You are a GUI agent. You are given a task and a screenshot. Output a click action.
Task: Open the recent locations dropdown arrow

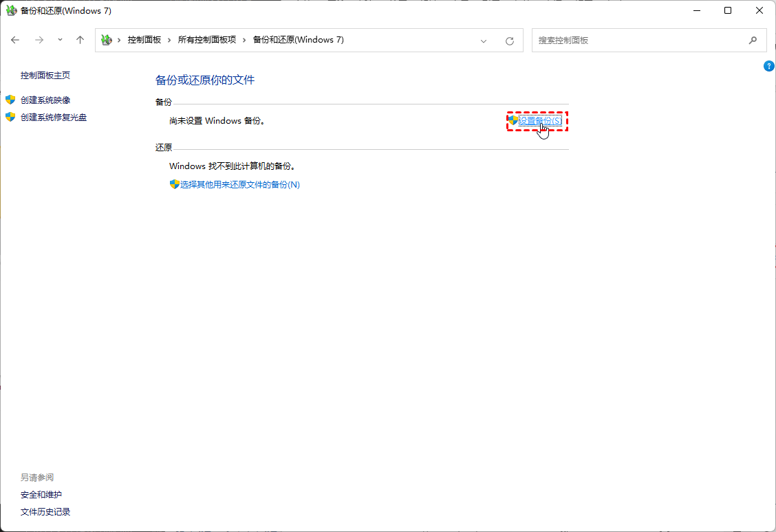coord(60,40)
